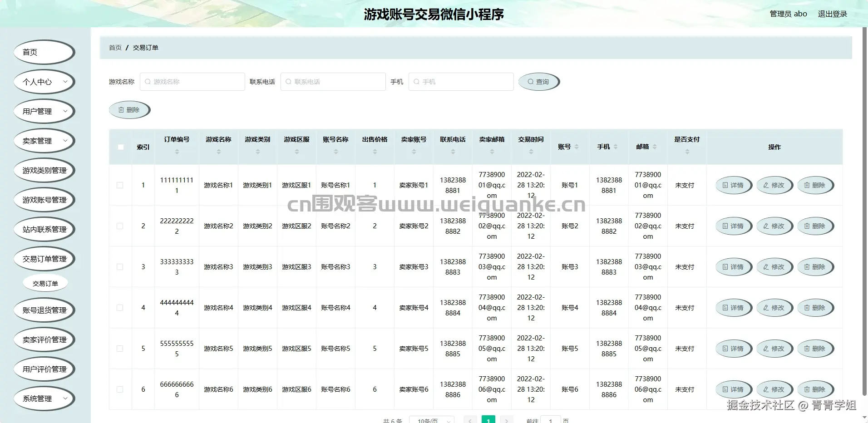Sort the 邮箱 column with its arrows
The image size is (868, 423).
tap(655, 147)
